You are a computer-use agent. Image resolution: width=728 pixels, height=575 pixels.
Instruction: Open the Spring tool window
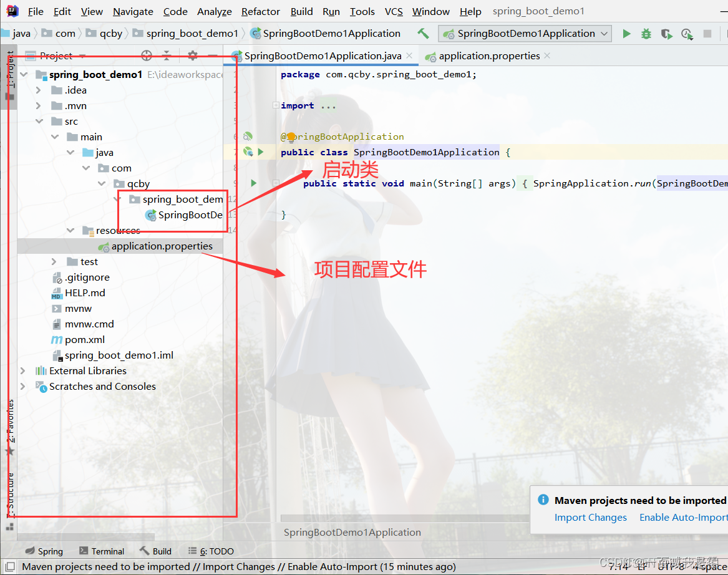[x=44, y=551]
